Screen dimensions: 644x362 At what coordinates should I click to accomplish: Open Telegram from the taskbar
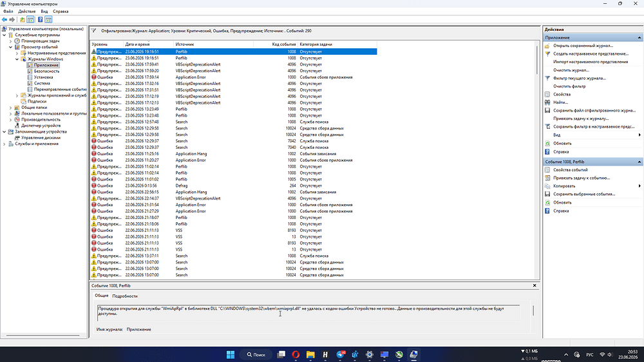[x=341, y=355]
